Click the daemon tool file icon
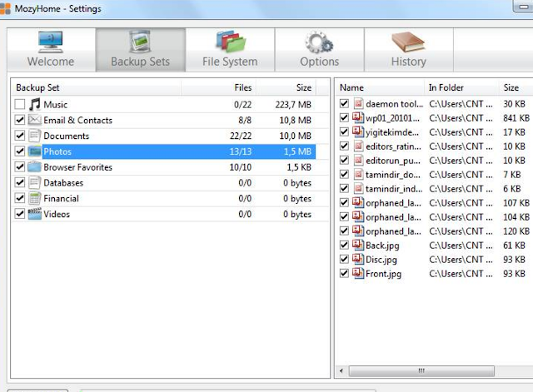 click(x=358, y=103)
